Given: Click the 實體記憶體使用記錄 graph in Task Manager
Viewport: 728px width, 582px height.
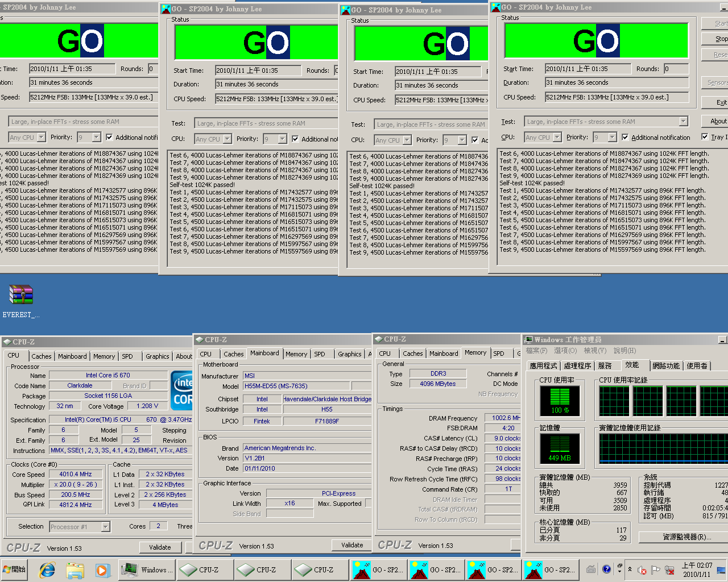Looking at the screenshot, I should pos(663,449).
